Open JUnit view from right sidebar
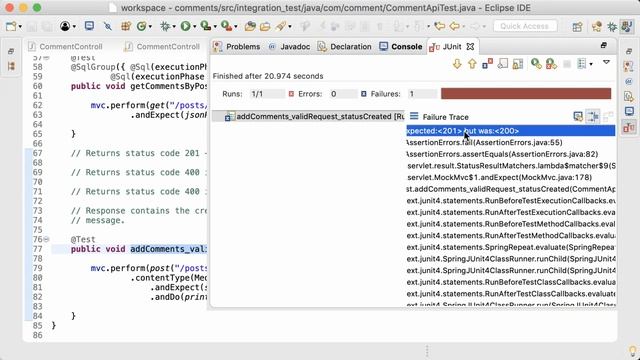The width and height of the screenshot is (640, 360). (629, 127)
